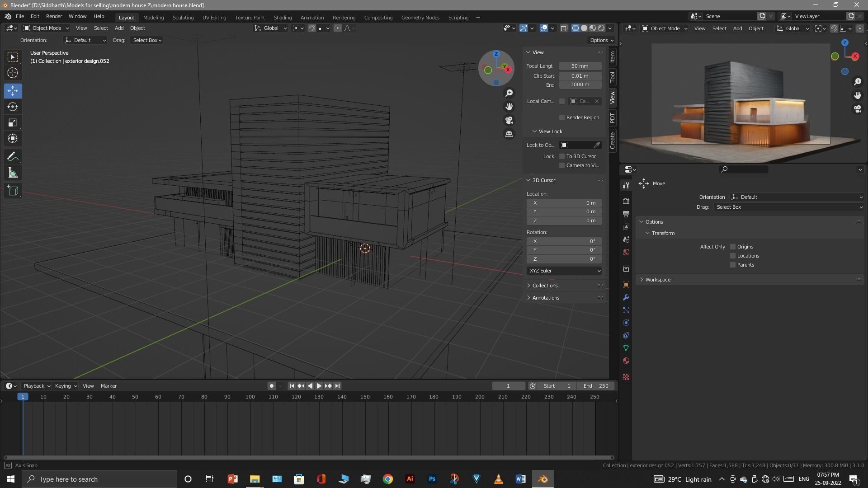Click the zoom magnifier in main viewport

[509, 93]
